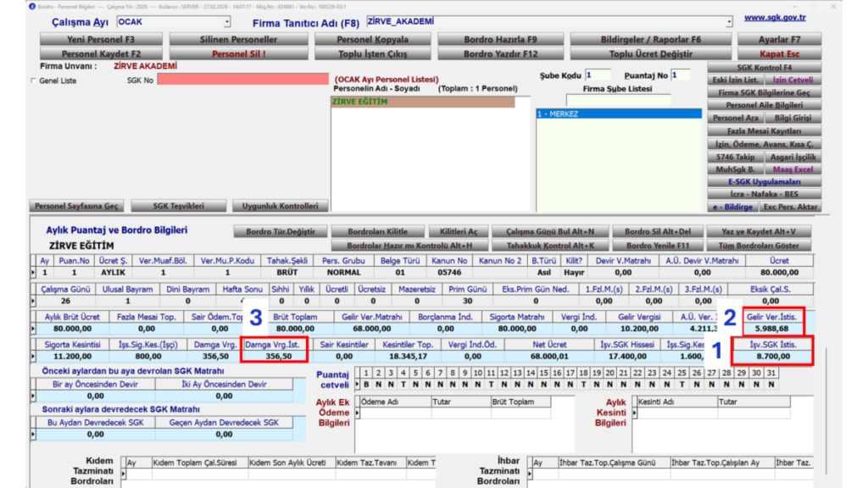Click Bordro Yenile F11 button
This screenshot has height=488, width=868.
[658, 245]
